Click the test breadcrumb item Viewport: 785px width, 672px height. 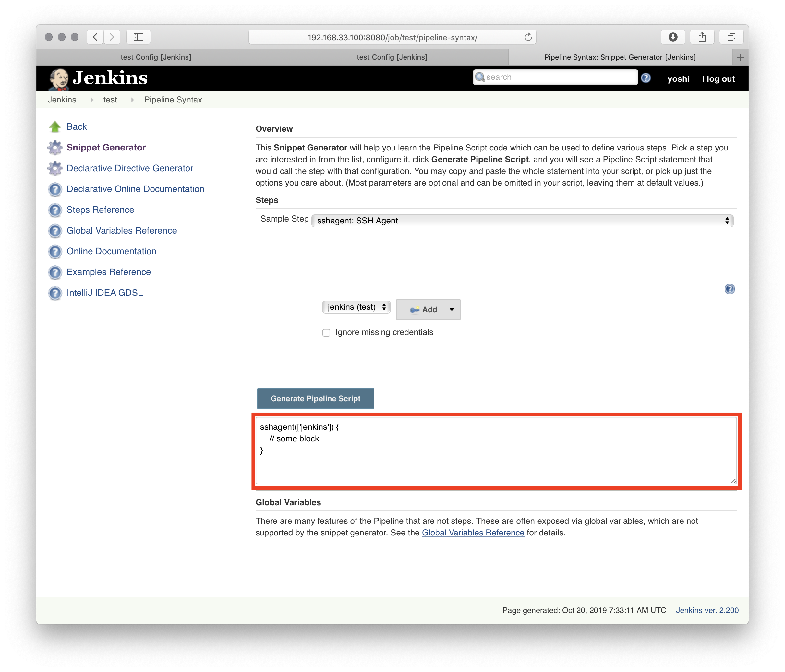tap(110, 100)
